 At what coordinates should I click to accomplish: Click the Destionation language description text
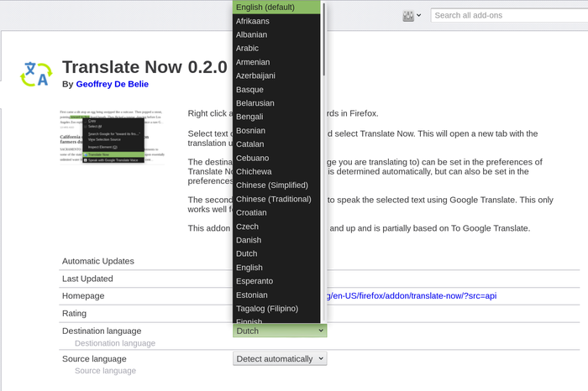coord(115,343)
